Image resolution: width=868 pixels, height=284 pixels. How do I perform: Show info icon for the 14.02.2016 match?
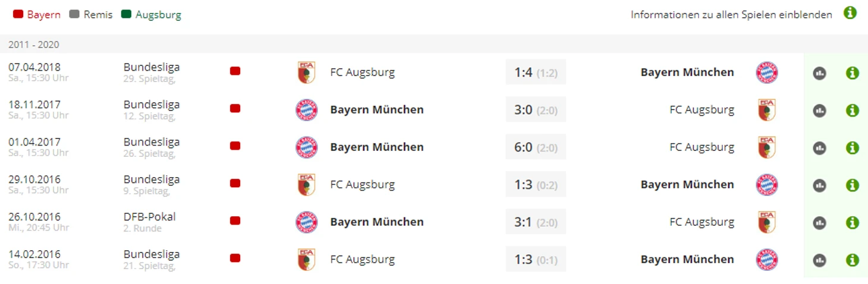tap(852, 260)
